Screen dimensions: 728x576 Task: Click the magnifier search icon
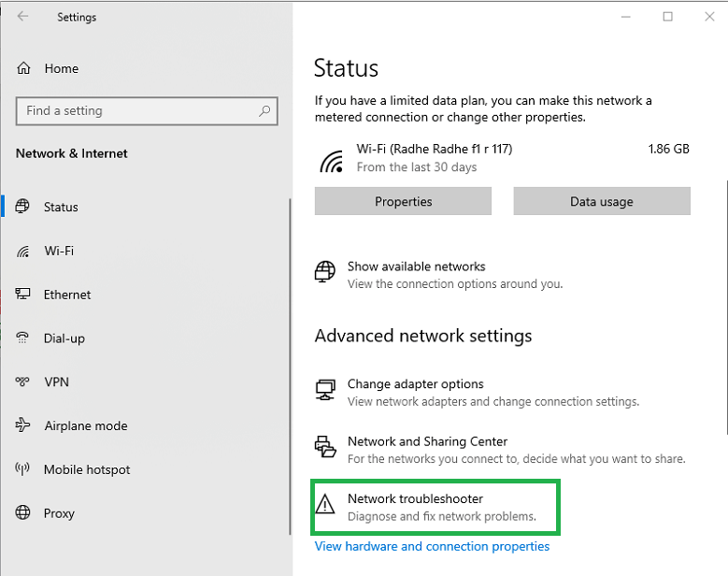coord(264,110)
